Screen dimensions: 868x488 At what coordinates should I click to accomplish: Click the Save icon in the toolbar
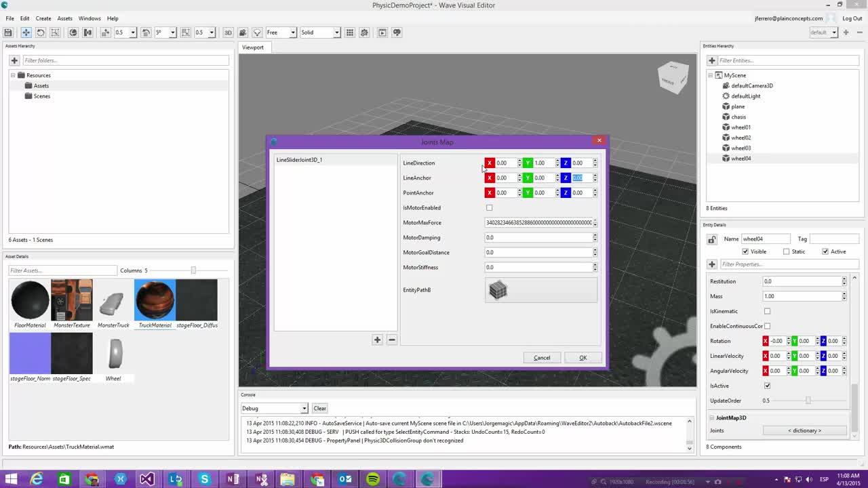[x=9, y=33]
